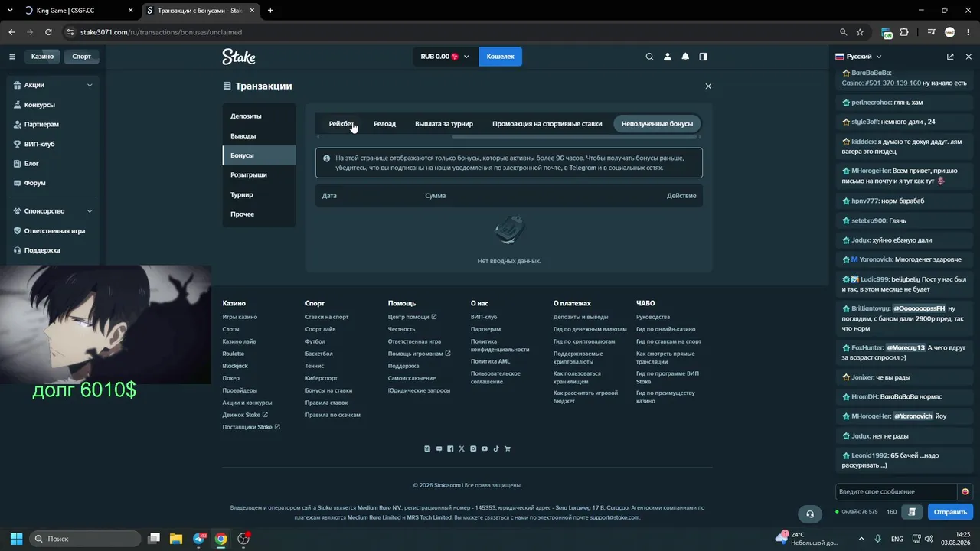Open the Chrome tab search dropdown
The image size is (980, 551).
click(x=11, y=11)
